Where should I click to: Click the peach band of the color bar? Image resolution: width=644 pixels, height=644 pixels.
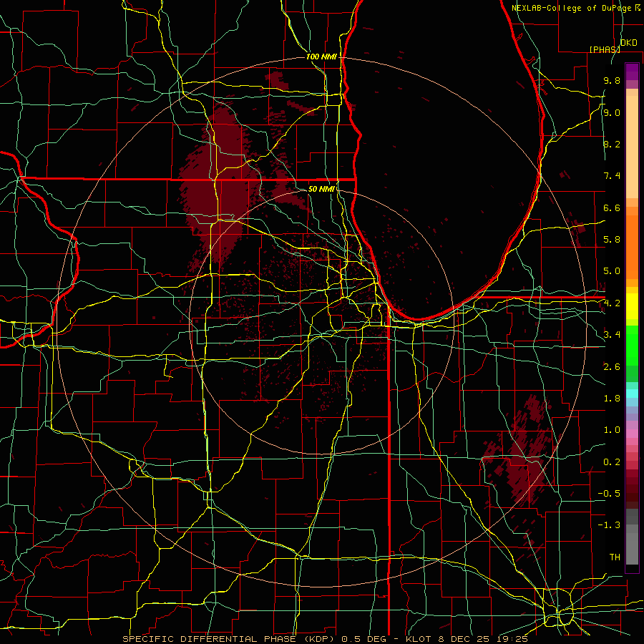[632, 148]
